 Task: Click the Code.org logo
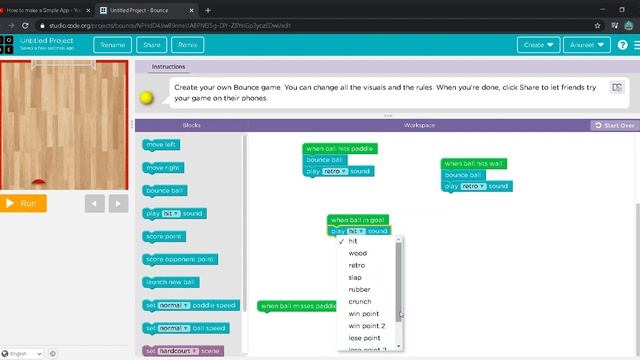pos(7,45)
